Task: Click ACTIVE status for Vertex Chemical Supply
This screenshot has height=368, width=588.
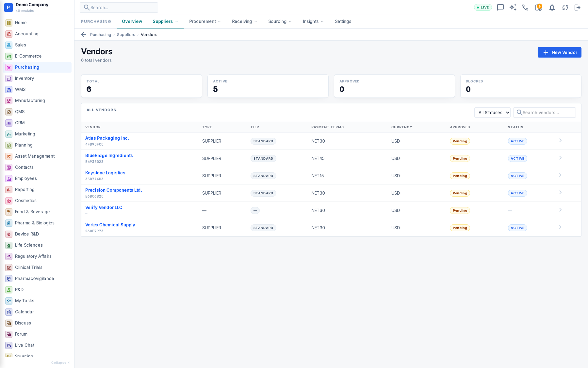Action: point(517,228)
